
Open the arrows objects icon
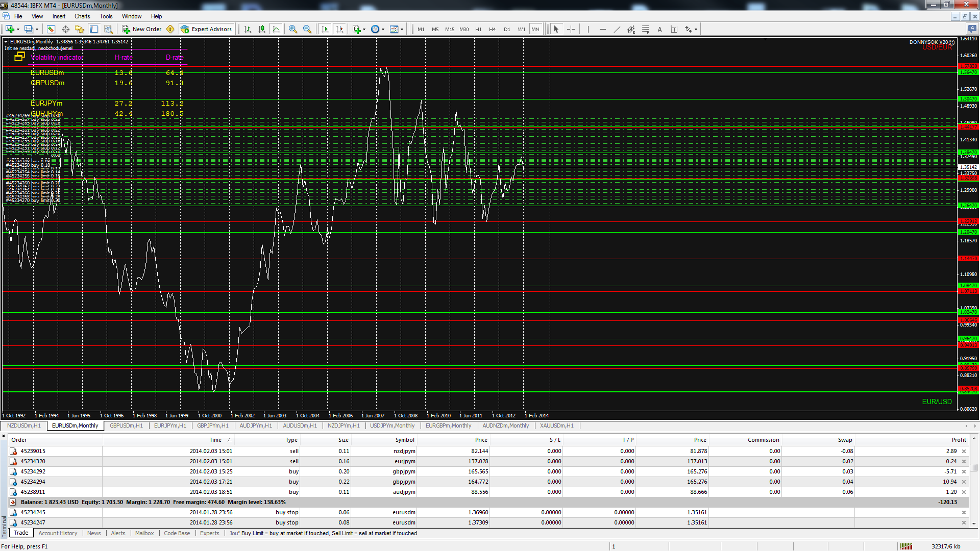click(688, 29)
